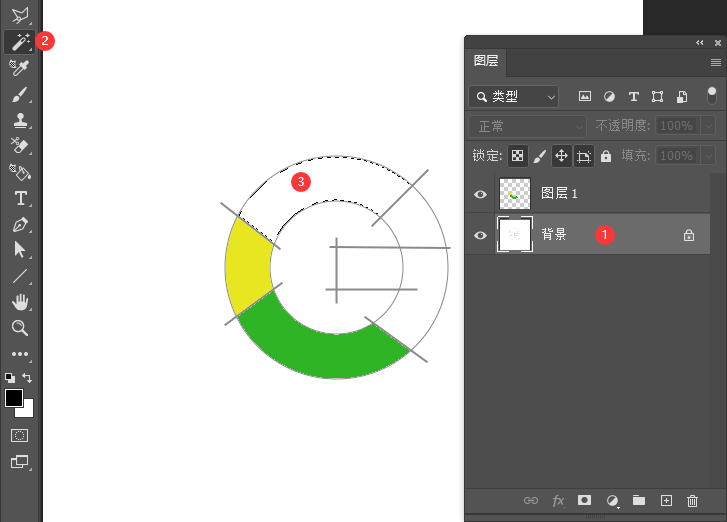Open the Layers panel hamburger menu
The height and width of the screenshot is (522, 727).
pos(716,62)
